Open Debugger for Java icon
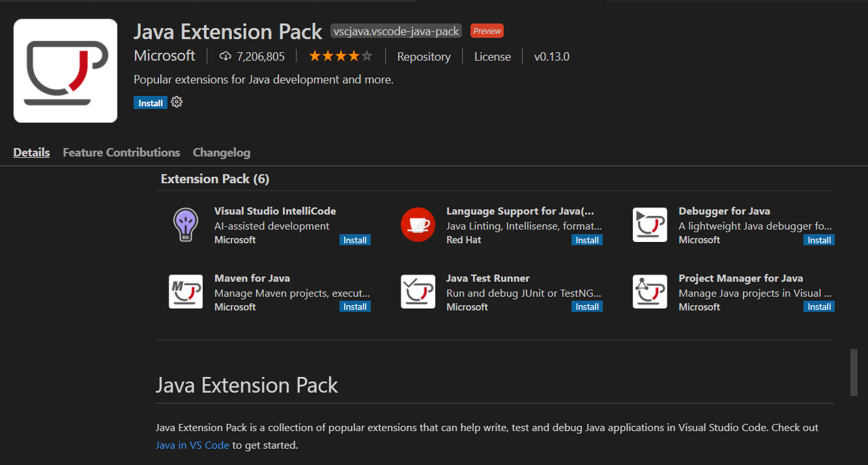The image size is (868, 465). tap(650, 225)
